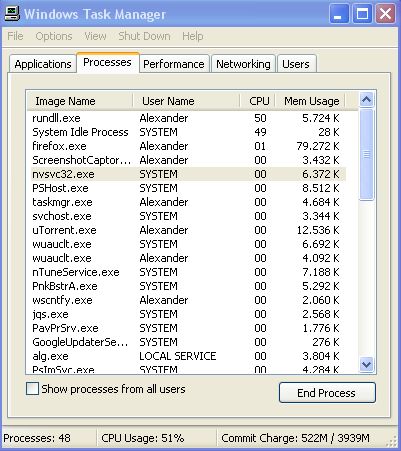Click the 79.272 K memory value
401x451 pixels.
(x=318, y=146)
